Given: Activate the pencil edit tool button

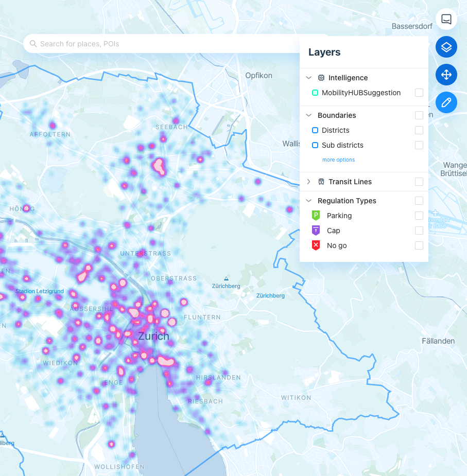Looking at the screenshot, I should click(x=446, y=102).
